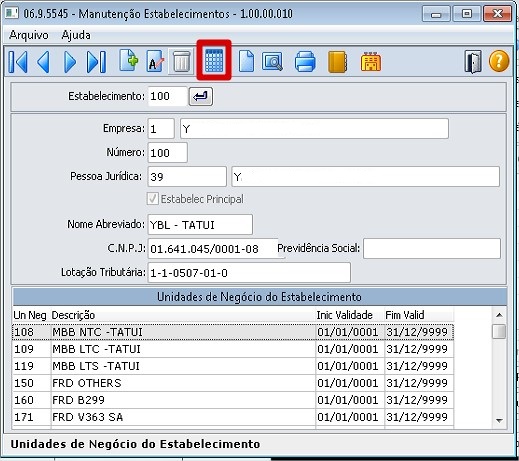Image resolution: width=519 pixels, height=461 pixels.
Task: Minimize the Manutenção Estabelecimentos window
Action: (x=436, y=14)
